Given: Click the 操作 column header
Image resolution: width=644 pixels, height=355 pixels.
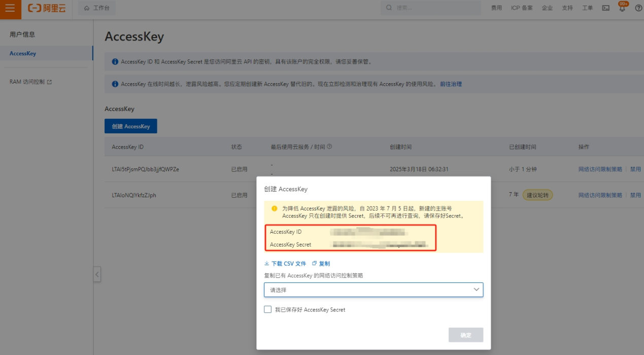Looking at the screenshot, I should click(x=584, y=147).
